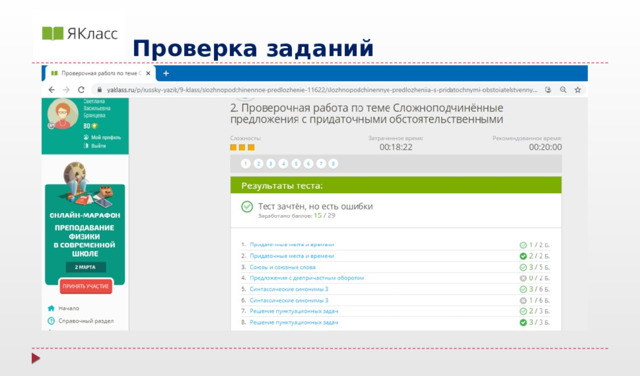
Task: Click the status icon on result row 3
Action: [x=523, y=267]
